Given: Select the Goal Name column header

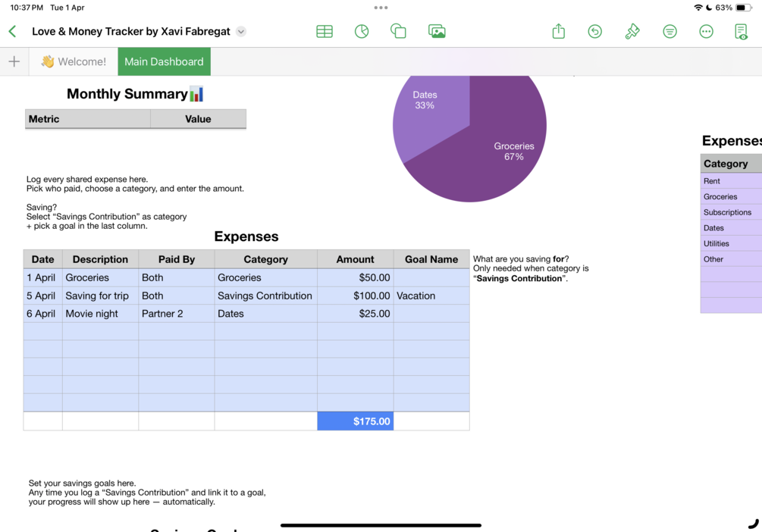Looking at the screenshot, I should (x=431, y=259).
